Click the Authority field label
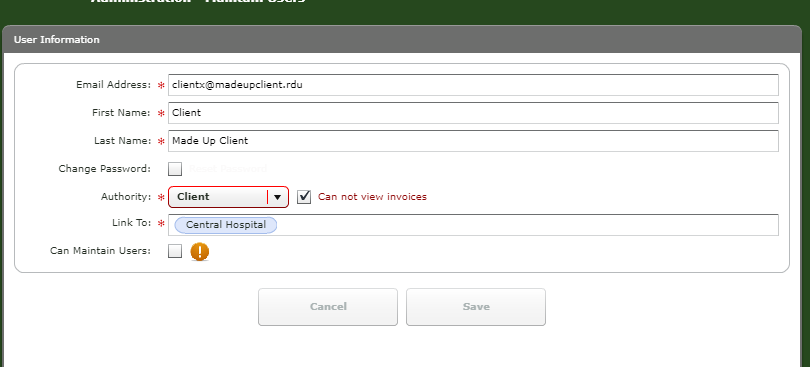This screenshot has height=367, width=810. point(126,196)
